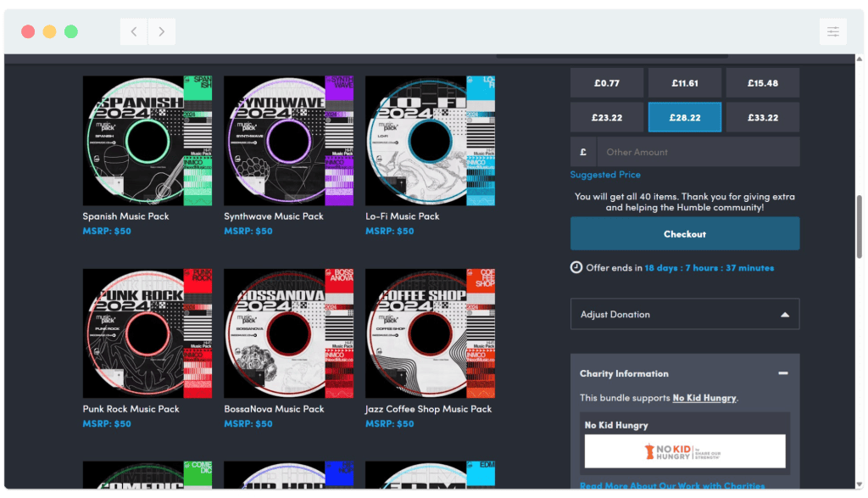Screen dimensions: 868x498
Task: Click the Synthwave Music Pack artwork
Action: [x=288, y=140]
